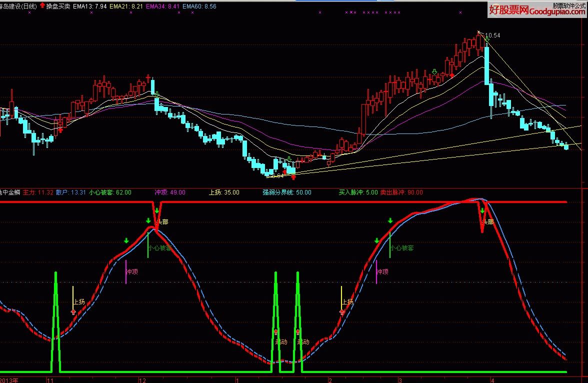Image resolution: width=588 pixels, height=383 pixels.
Task: Select the EMA60: 8.56 indicator label
Action: pos(199,6)
